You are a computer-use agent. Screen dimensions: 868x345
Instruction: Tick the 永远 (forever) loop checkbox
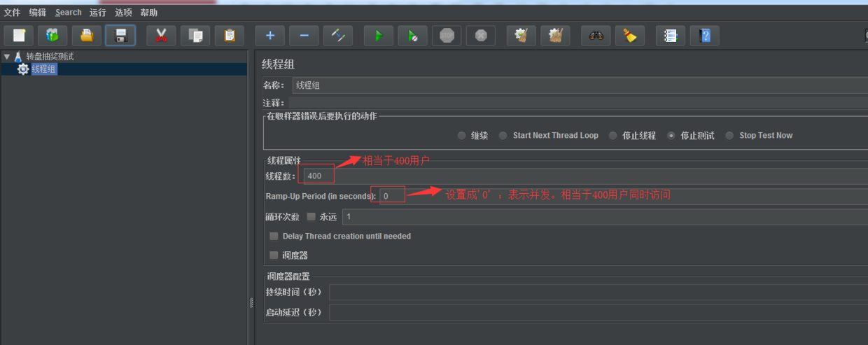tap(311, 217)
